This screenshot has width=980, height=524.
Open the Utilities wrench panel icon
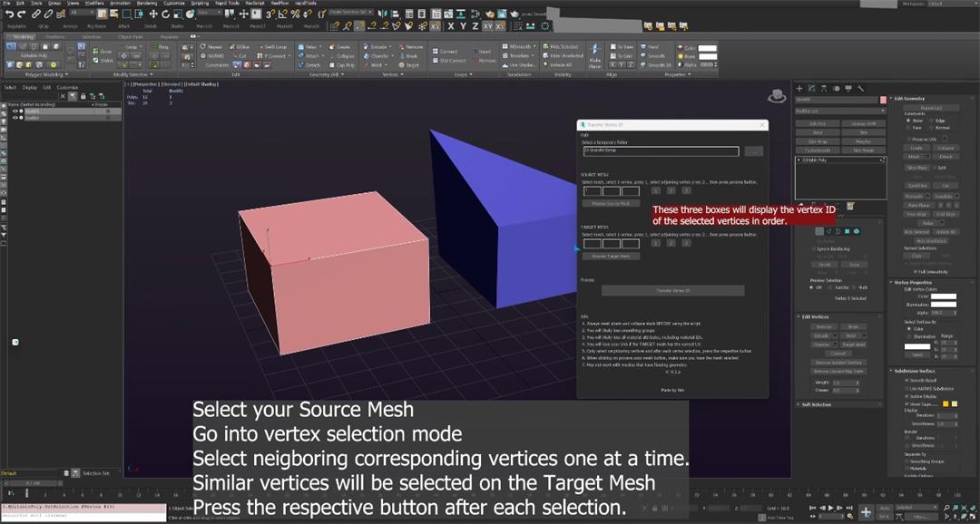coord(859,88)
